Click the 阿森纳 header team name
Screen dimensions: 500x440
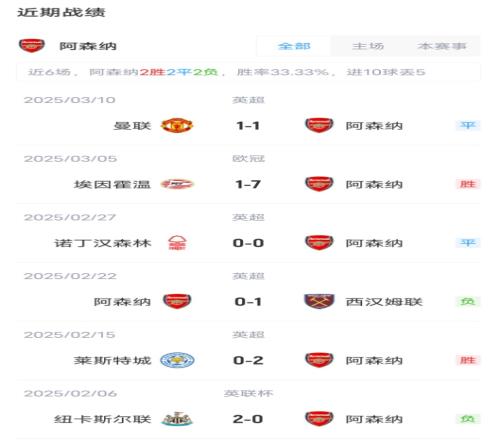(x=88, y=46)
